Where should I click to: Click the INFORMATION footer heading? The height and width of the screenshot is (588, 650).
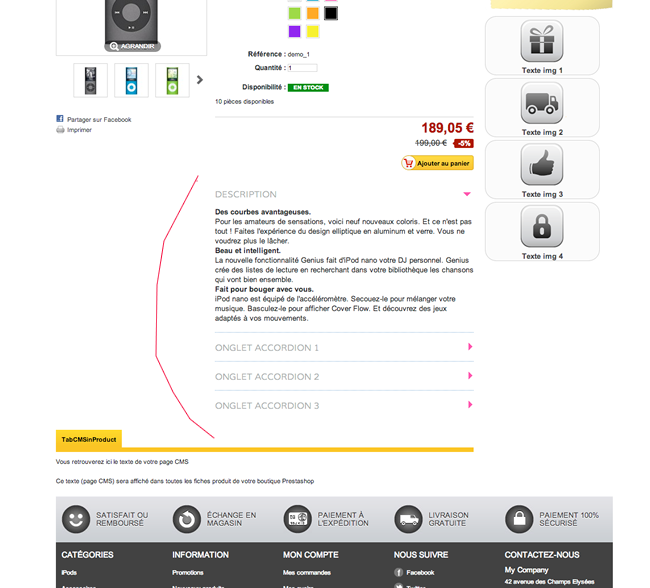point(200,555)
